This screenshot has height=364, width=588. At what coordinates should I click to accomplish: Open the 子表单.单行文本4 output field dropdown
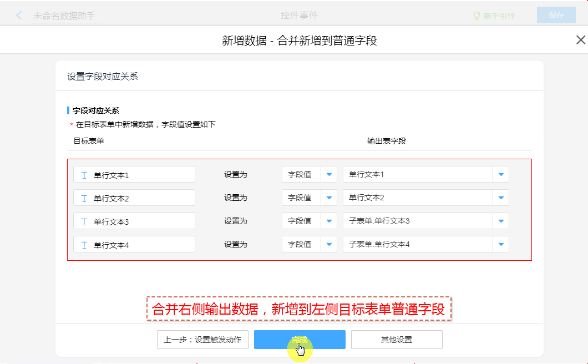pyautogui.click(x=501, y=244)
